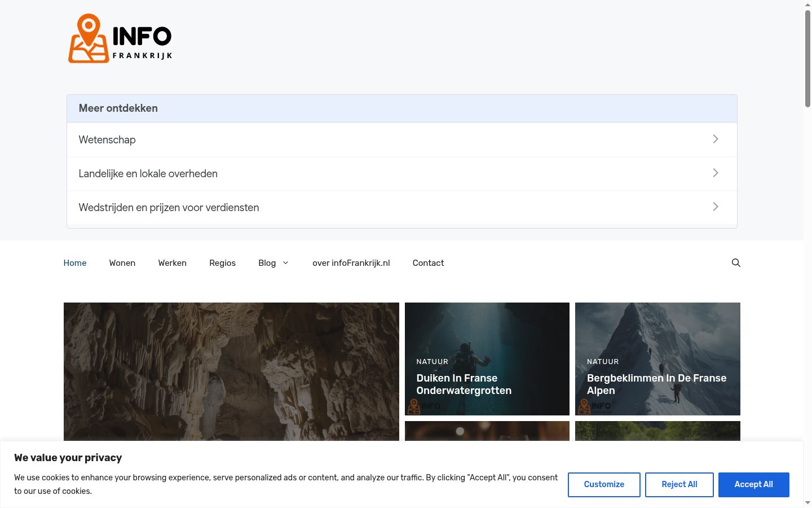812x508 pixels.
Task: Go to Home menu item
Action: (75, 263)
